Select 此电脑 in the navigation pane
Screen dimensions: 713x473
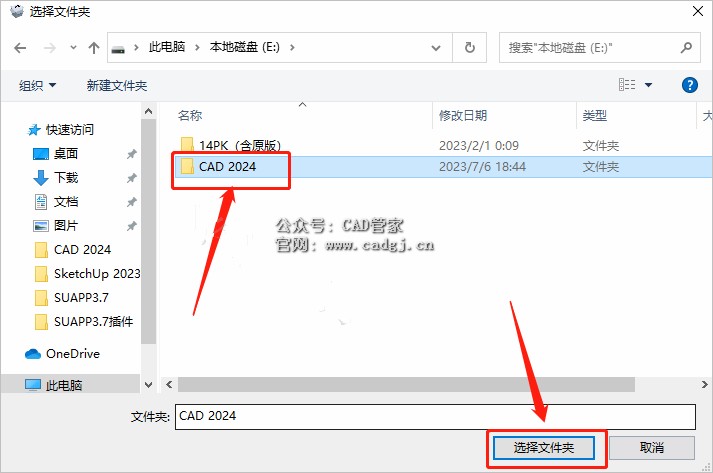click(x=64, y=386)
